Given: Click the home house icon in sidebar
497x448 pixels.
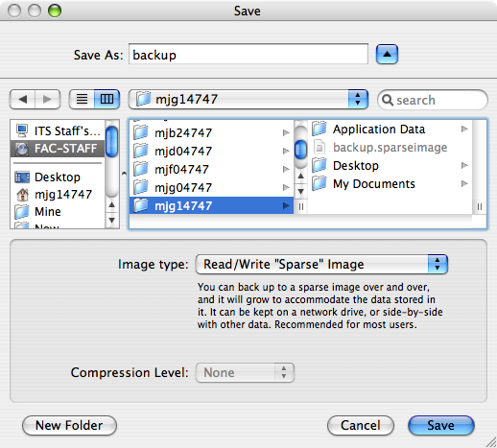Looking at the screenshot, I should pos(22,195).
